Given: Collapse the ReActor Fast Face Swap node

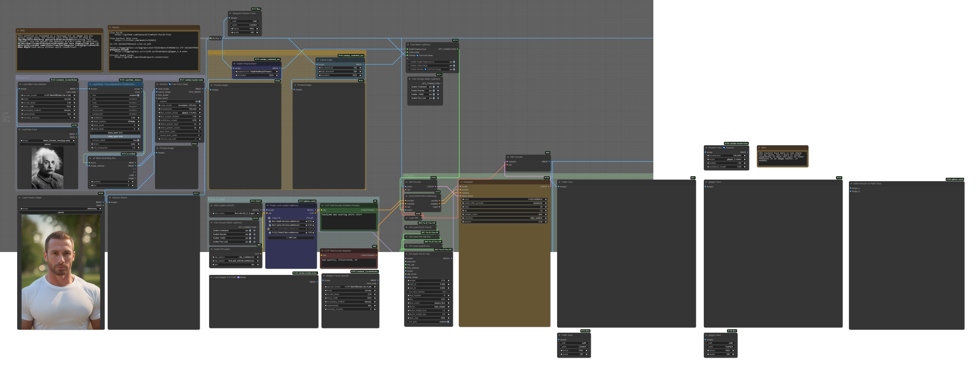Looking at the screenshot, I should (x=157, y=84).
